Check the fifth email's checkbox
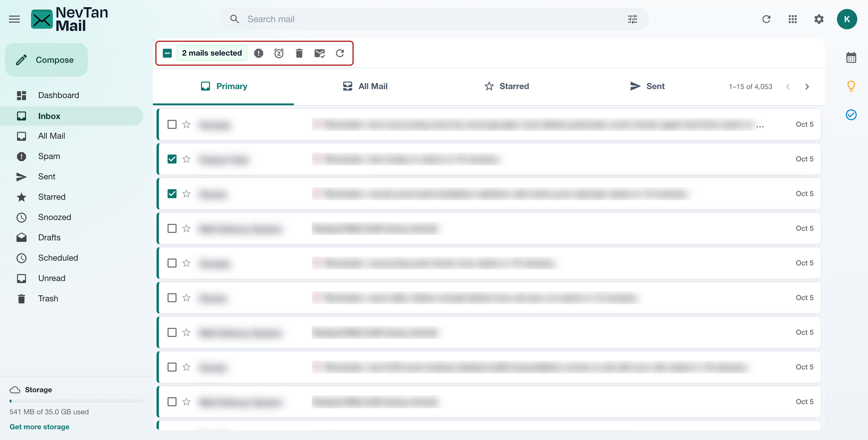This screenshot has width=868, height=440. point(172,263)
